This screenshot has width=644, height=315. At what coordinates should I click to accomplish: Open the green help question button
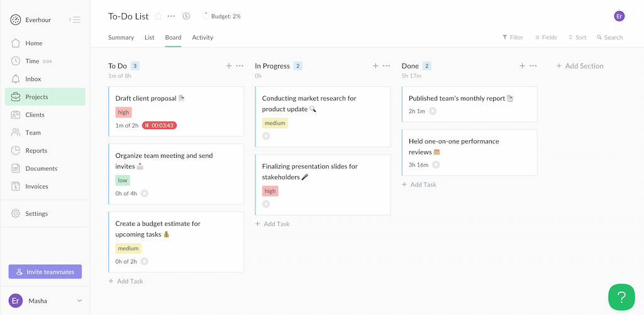621,297
